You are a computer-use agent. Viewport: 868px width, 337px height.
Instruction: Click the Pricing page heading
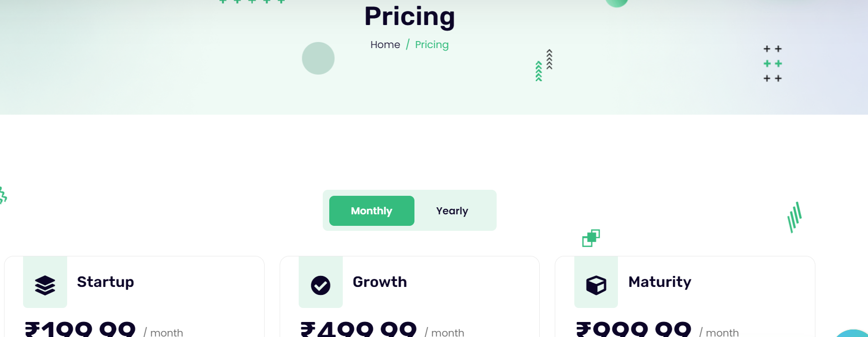coord(409,16)
